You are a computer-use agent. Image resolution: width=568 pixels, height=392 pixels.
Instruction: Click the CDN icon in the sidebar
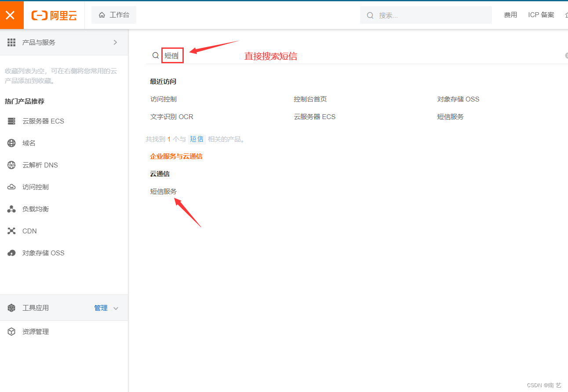pos(11,231)
